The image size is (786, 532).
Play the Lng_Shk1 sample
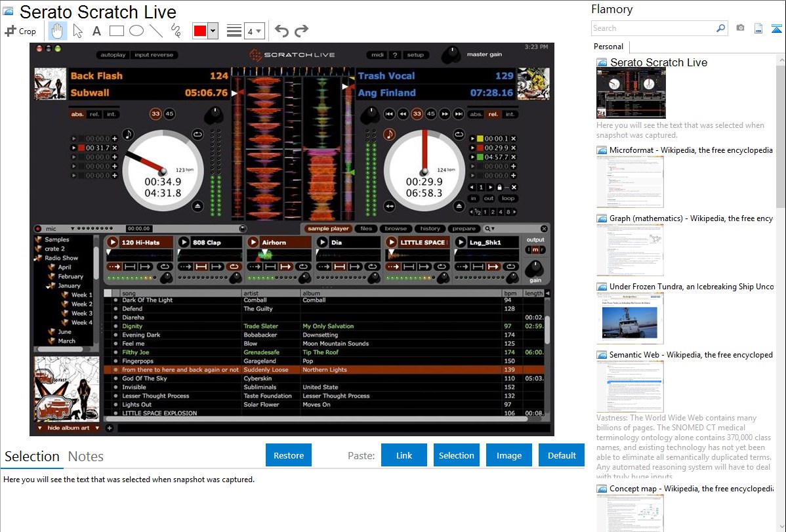tap(461, 243)
